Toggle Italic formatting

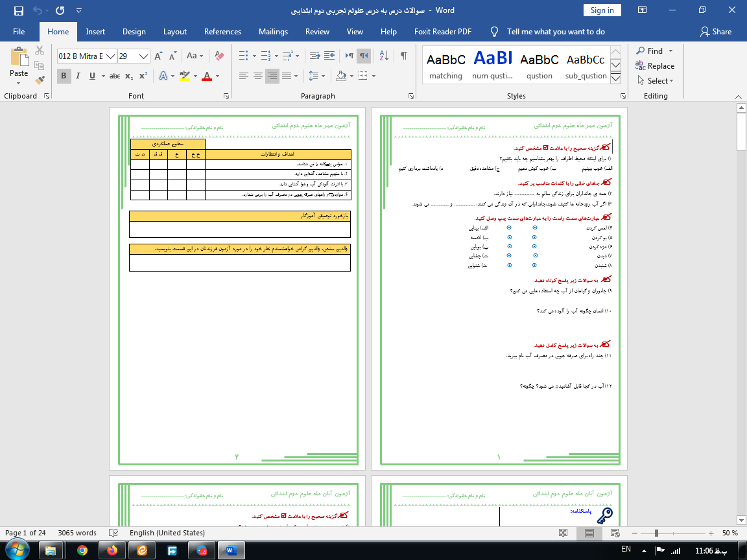pyautogui.click(x=78, y=76)
